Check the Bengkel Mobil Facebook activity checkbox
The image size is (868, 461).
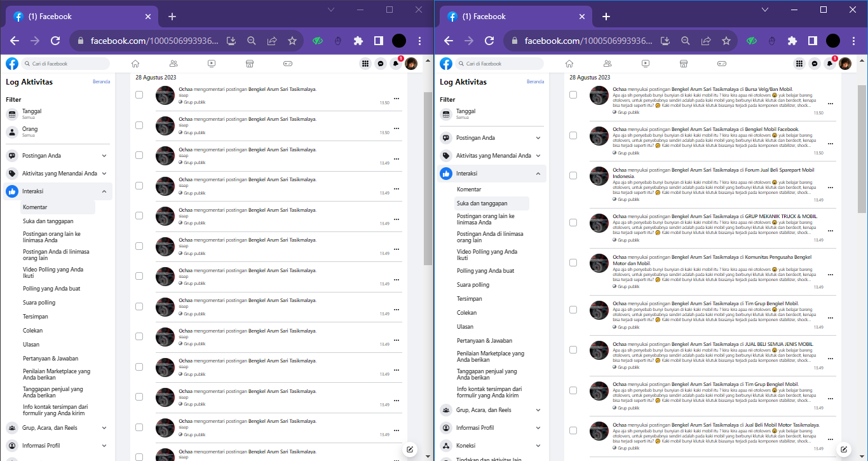tap(573, 135)
